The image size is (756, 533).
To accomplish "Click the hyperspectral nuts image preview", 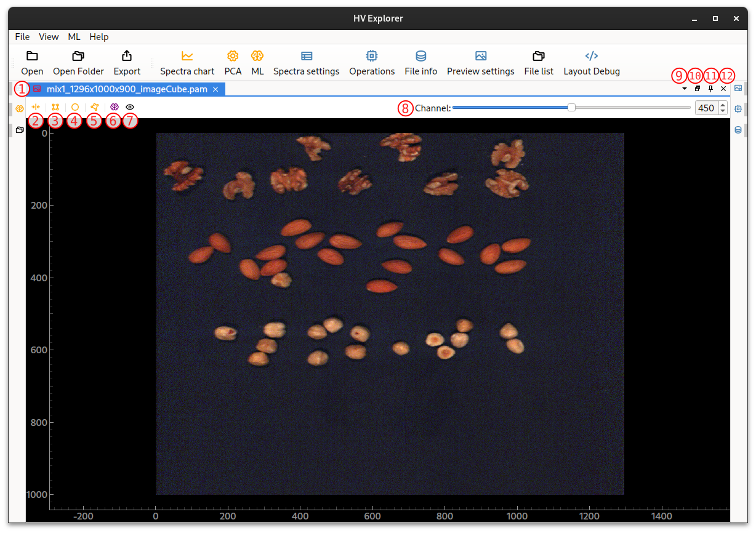I will coord(390,313).
